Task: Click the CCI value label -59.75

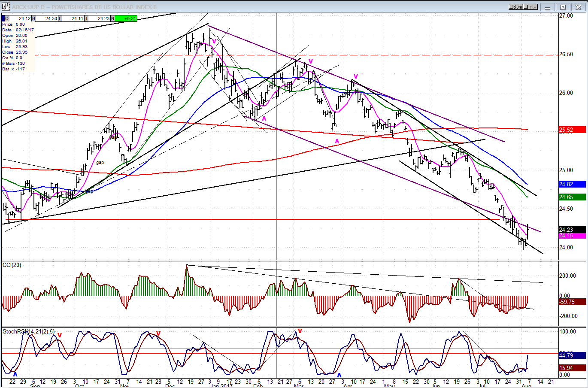Action: [x=572, y=302]
